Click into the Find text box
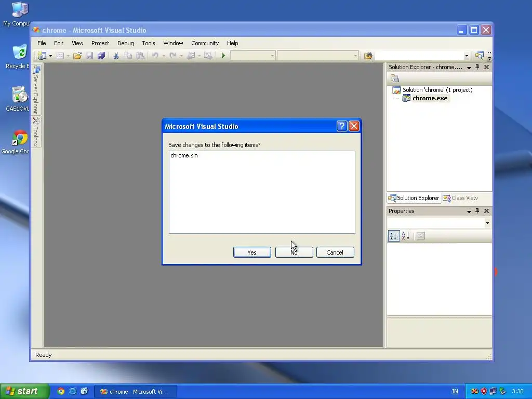 pyautogui.click(x=419, y=56)
